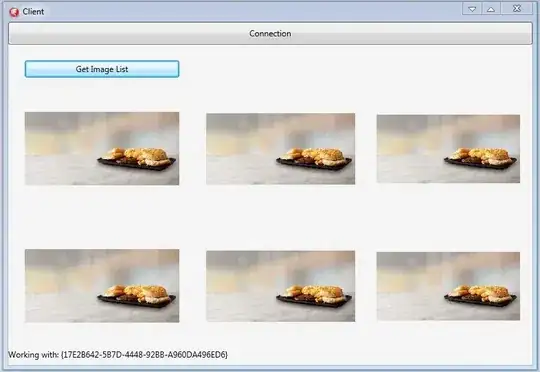Click the Client app icon in title bar
The height and width of the screenshot is (372, 540).
(14, 12)
